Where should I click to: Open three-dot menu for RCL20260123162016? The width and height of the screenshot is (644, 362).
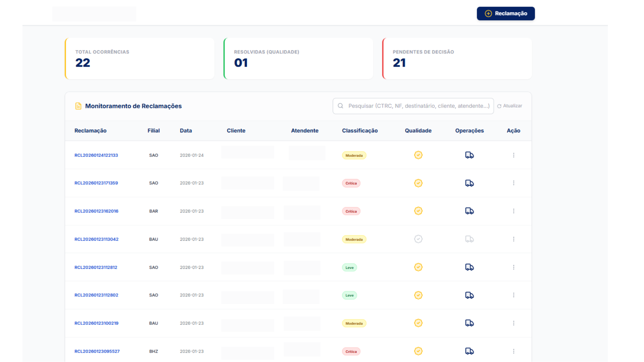point(514,211)
